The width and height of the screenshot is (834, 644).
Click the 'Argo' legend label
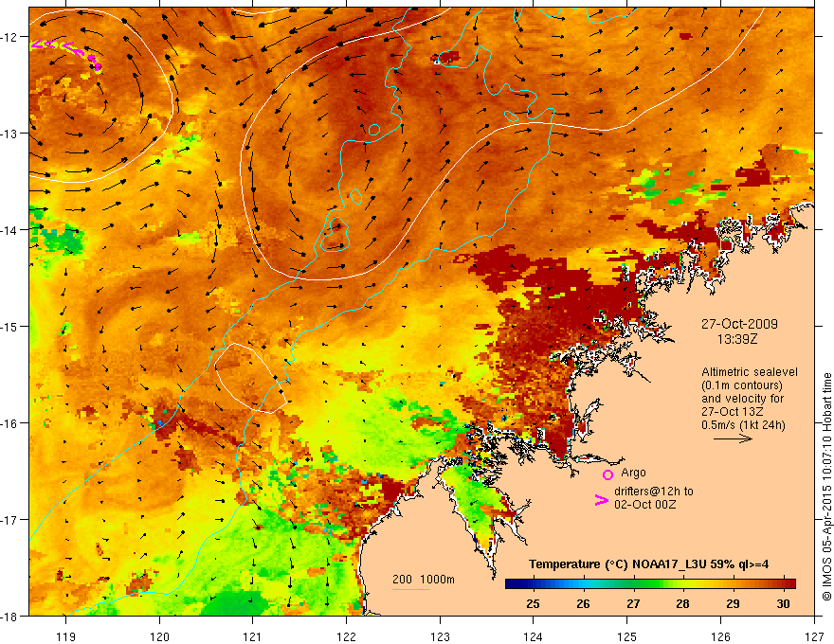point(633,473)
